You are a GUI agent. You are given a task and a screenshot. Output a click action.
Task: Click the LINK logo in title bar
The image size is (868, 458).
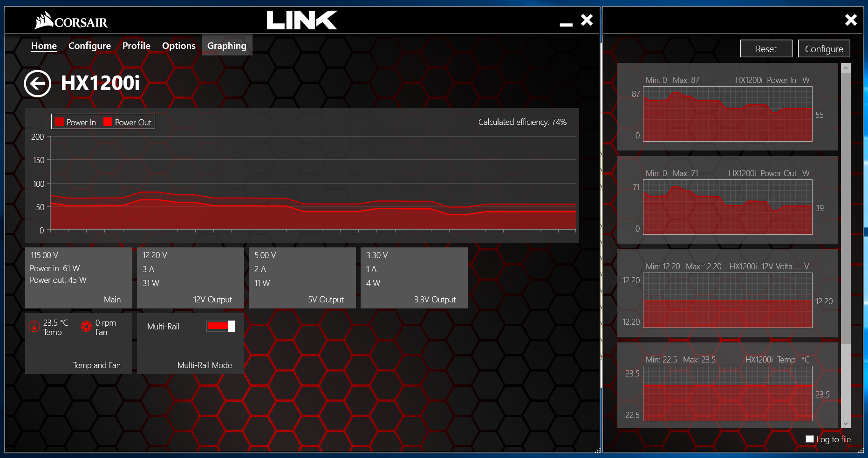[x=302, y=20]
